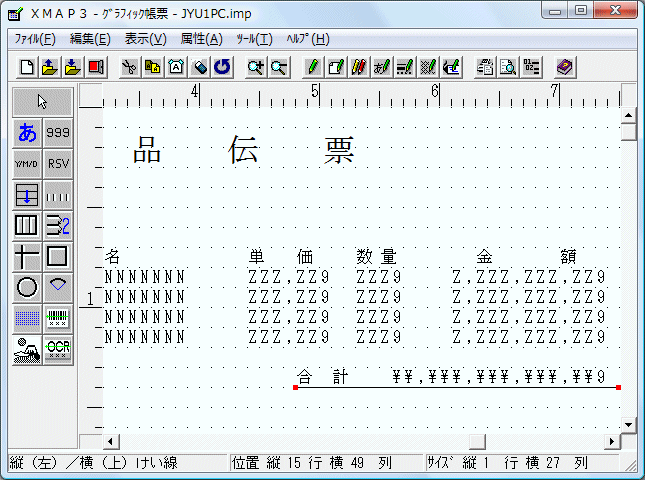
Task: Open the ヘルプ(H) menu
Action: coord(308,39)
